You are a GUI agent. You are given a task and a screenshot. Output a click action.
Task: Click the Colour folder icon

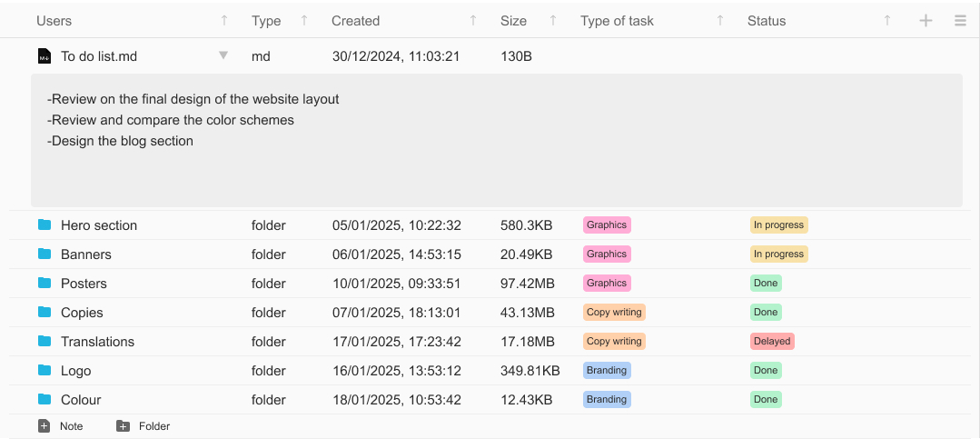[x=45, y=399]
